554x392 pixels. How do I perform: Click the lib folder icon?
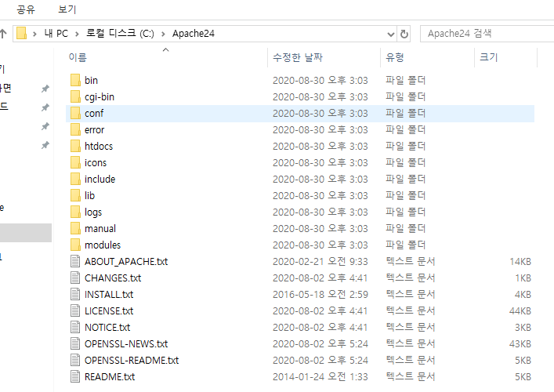pos(75,195)
